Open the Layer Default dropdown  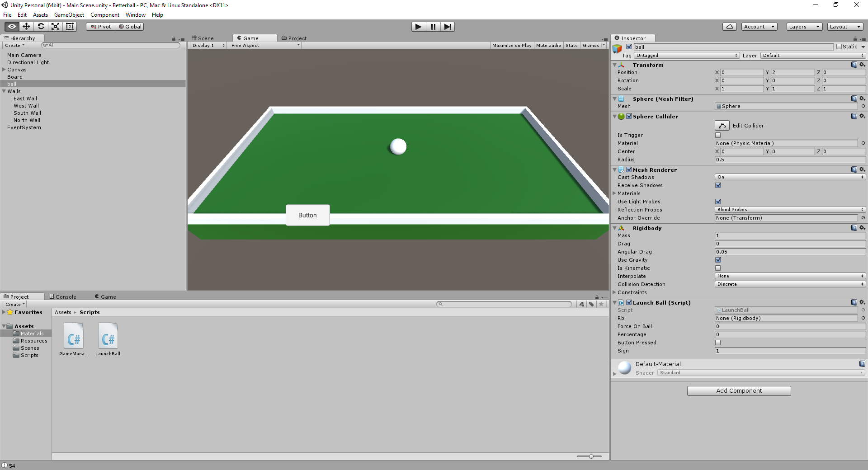pos(813,56)
